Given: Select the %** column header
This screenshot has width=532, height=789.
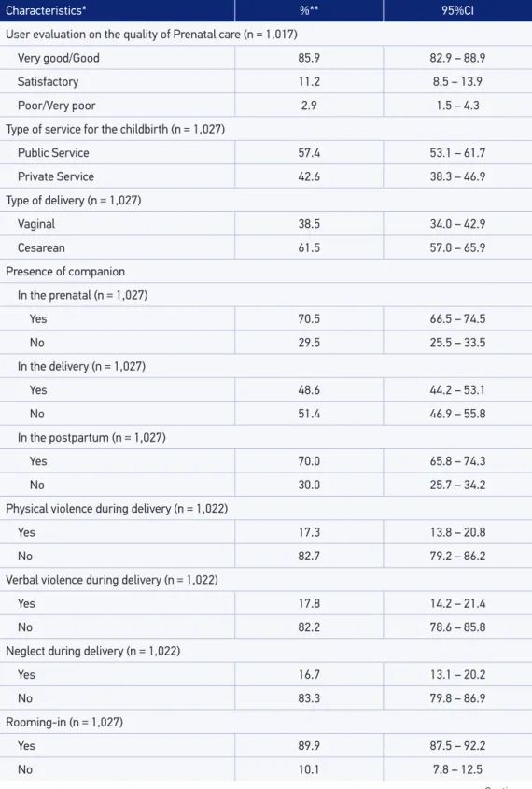Looking at the screenshot, I should pyautogui.click(x=309, y=10).
